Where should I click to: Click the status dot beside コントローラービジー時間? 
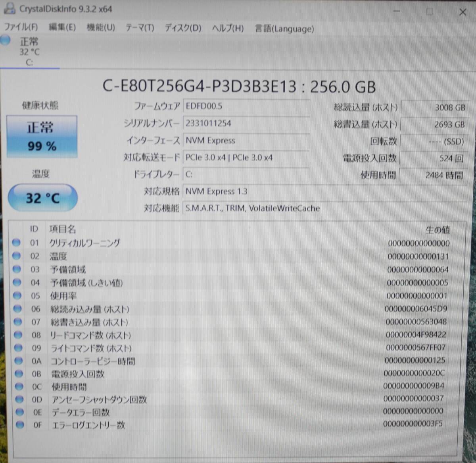click(17, 361)
